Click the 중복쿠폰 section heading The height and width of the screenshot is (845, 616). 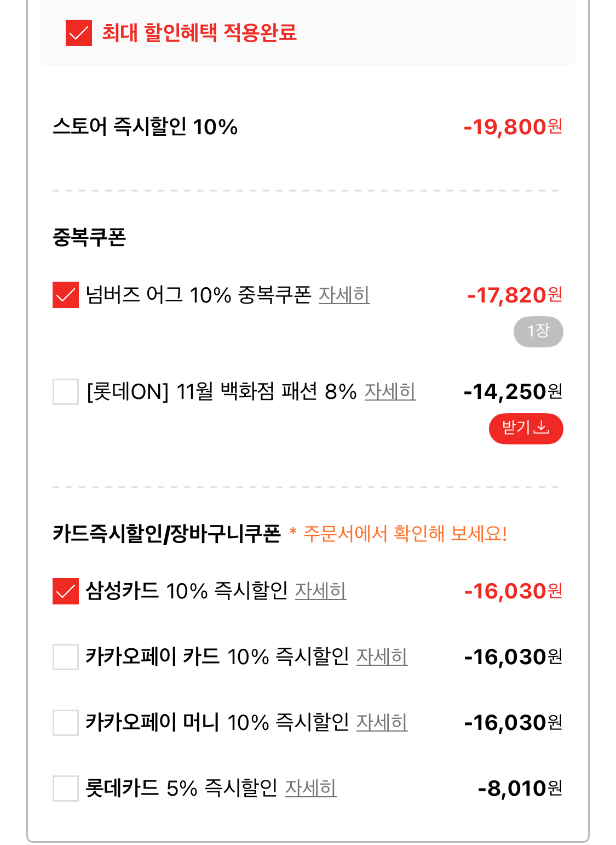89,237
